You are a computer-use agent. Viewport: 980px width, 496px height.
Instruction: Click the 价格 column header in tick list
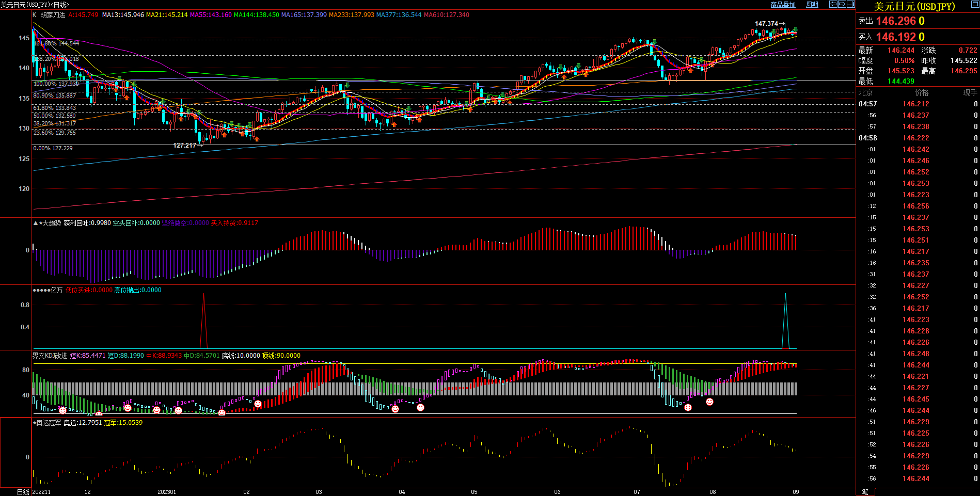point(921,92)
